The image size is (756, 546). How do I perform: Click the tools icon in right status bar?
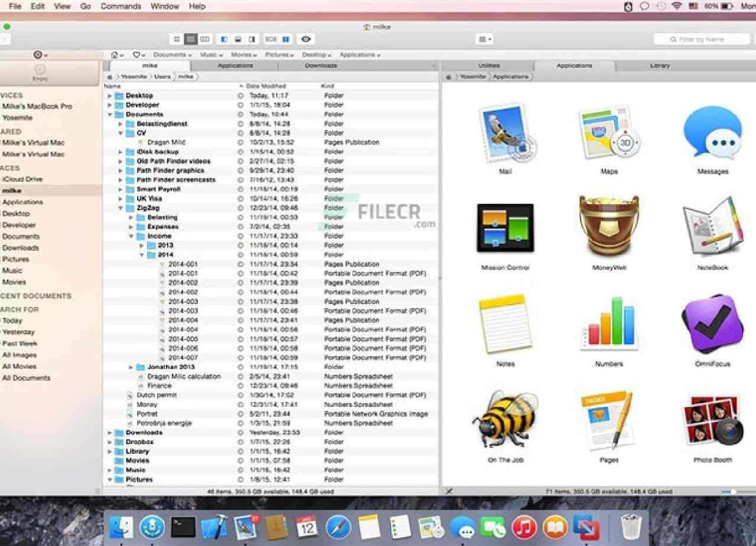tap(449, 491)
